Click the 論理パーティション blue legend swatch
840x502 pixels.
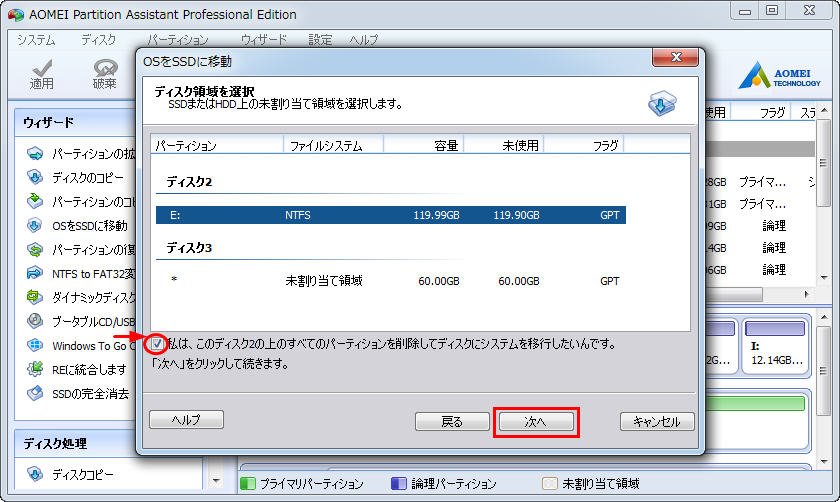pyautogui.click(x=399, y=484)
